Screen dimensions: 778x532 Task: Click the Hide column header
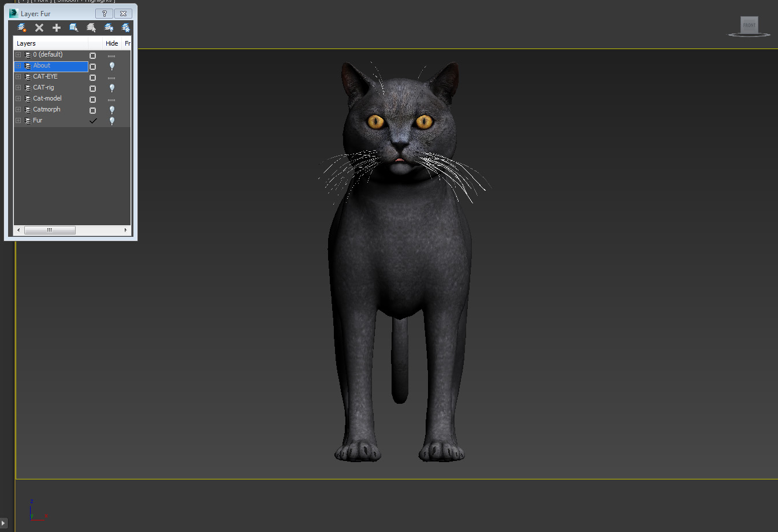click(x=111, y=43)
